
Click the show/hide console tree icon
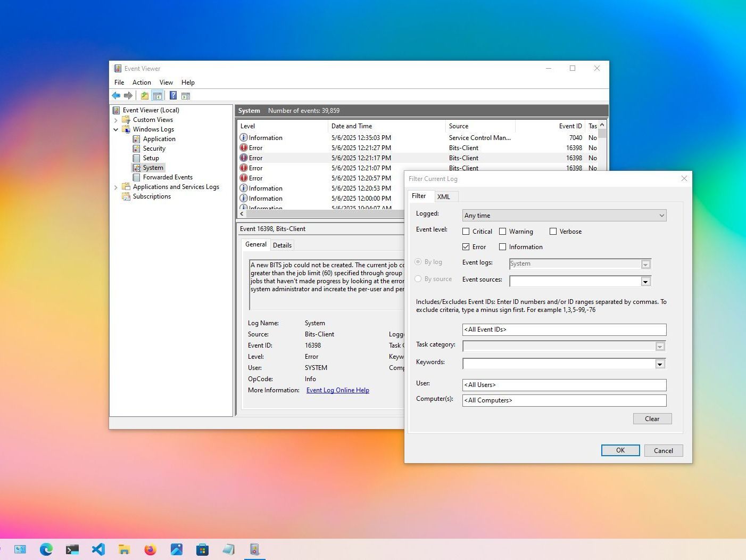(x=157, y=96)
